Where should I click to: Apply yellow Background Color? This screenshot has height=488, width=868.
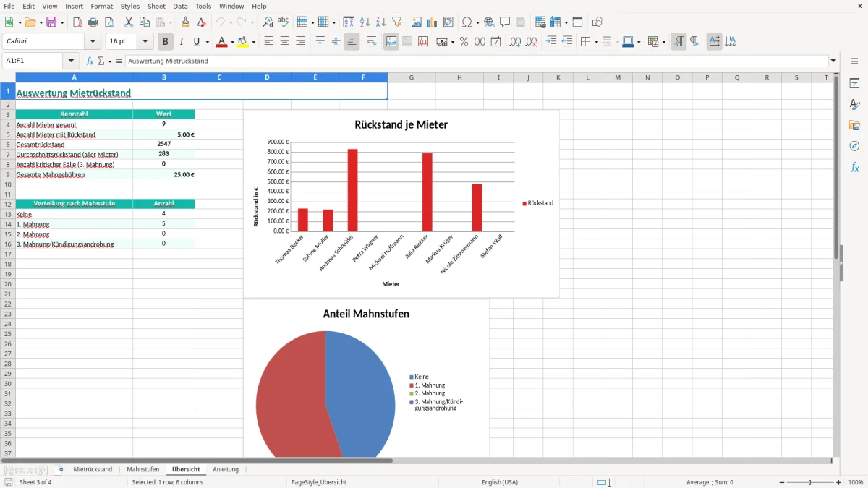pyautogui.click(x=243, y=42)
